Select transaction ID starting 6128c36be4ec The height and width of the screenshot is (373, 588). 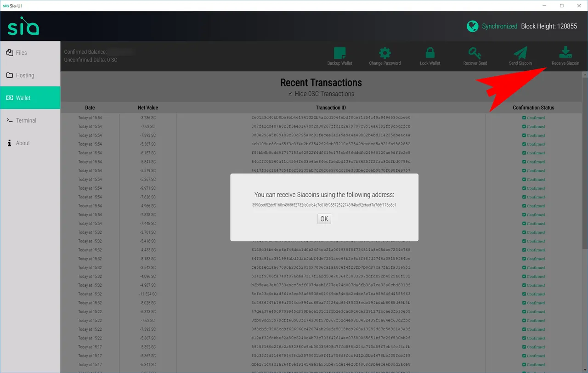coord(331,250)
